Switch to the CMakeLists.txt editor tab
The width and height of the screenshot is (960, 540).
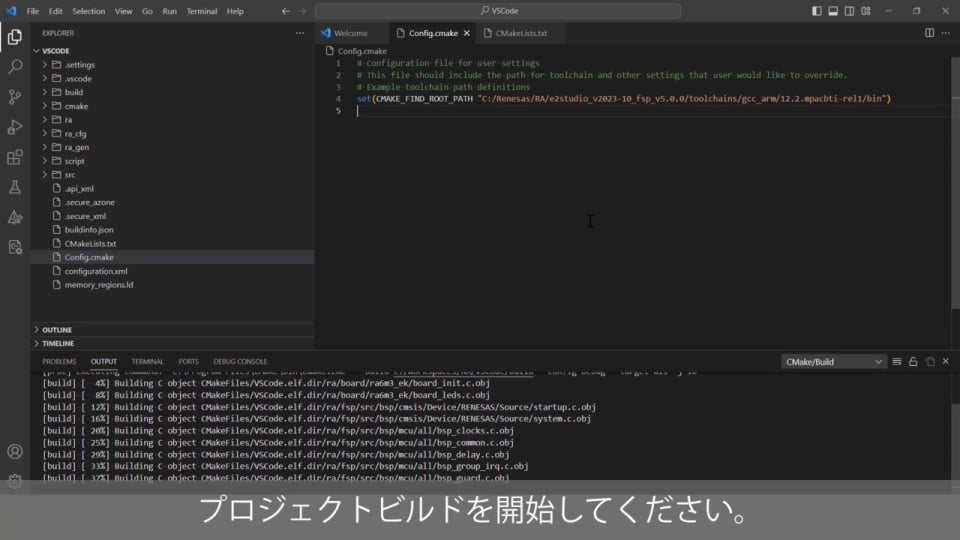click(521, 33)
